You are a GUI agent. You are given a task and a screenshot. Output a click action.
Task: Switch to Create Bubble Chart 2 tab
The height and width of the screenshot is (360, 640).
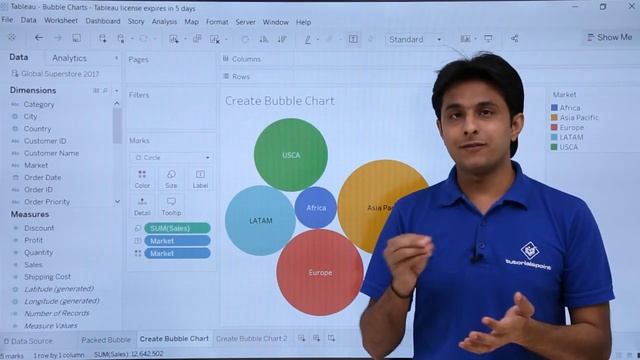[251, 338]
